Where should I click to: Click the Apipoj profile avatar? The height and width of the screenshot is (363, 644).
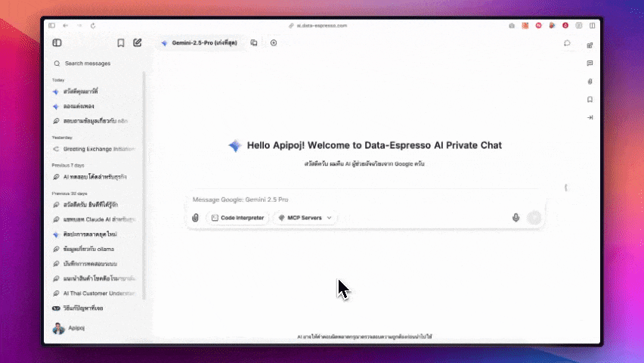[59, 328]
